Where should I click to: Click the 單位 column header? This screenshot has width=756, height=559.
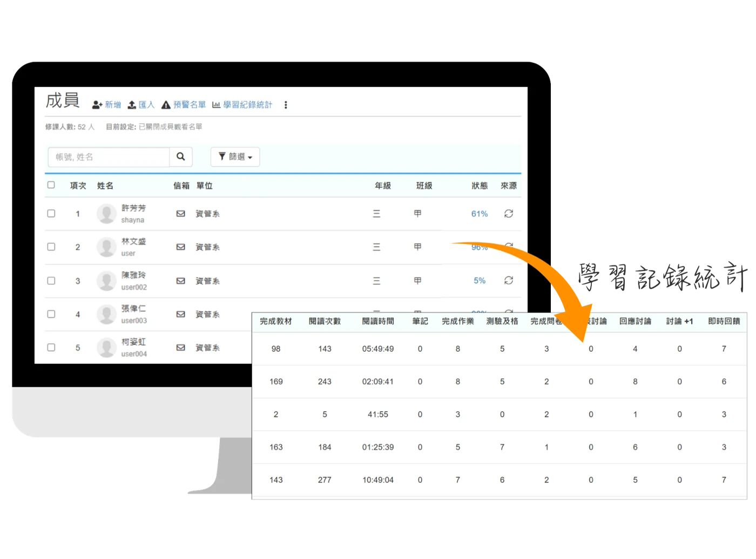point(205,186)
